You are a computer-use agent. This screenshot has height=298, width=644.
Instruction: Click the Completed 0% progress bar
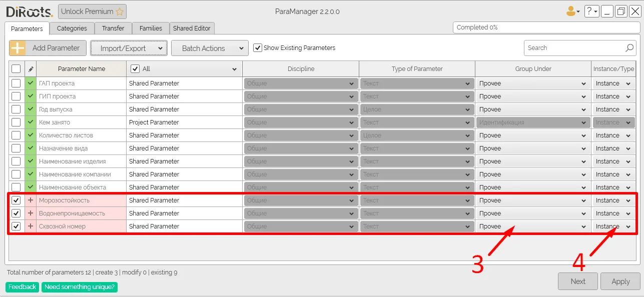(545, 27)
